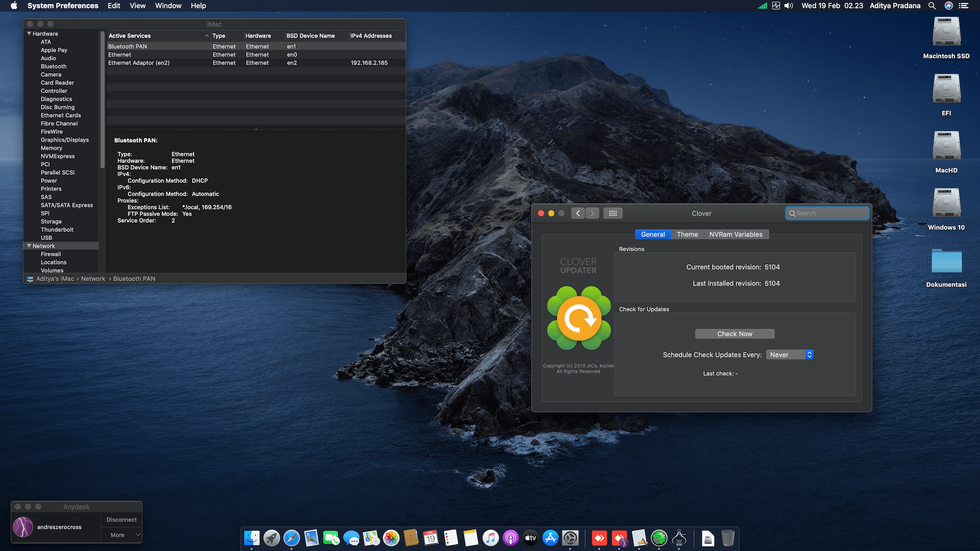Open System Preferences gear in dock
Screen dimensions: 980x551
[570, 538]
